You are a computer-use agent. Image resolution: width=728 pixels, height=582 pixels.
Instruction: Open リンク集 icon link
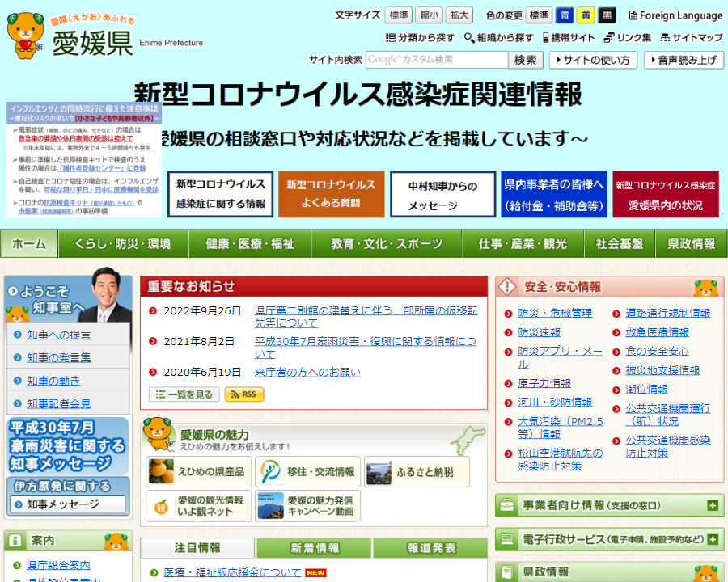(x=628, y=38)
